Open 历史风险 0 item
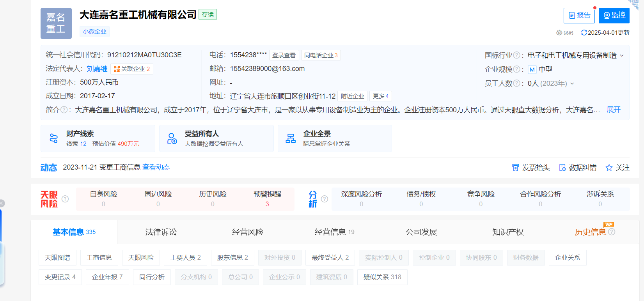The width and height of the screenshot is (644, 301). coord(213,199)
